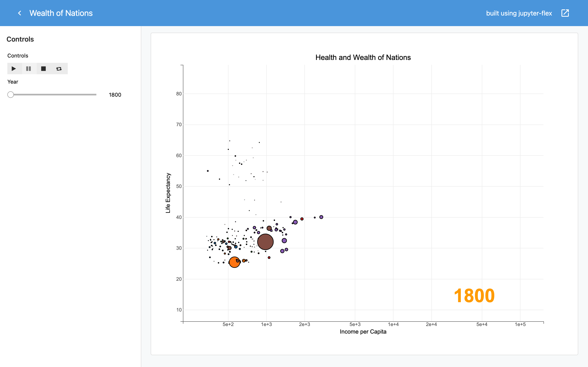This screenshot has height=367, width=588.
Task: Click the 'Wealth of Nations' header title
Action: tap(61, 13)
